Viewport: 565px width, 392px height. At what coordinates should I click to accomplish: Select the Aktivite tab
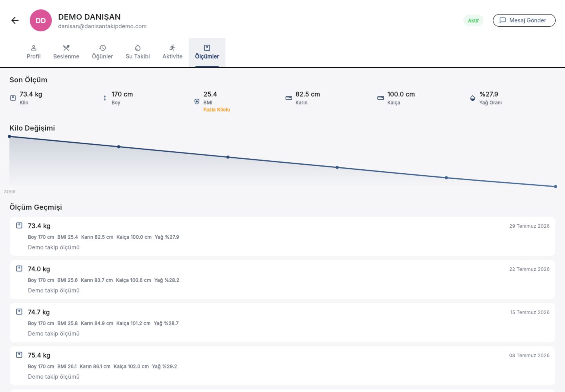click(x=172, y=52)
